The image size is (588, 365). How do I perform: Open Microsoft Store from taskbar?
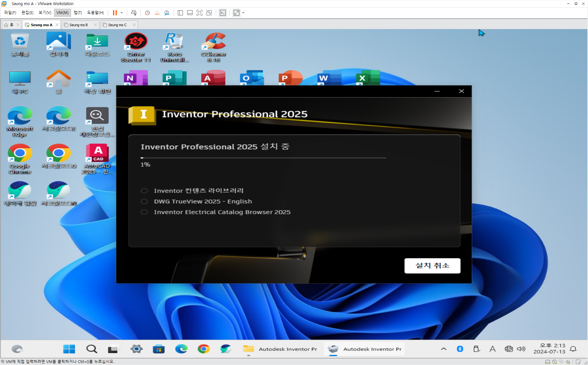pos(159,349)
